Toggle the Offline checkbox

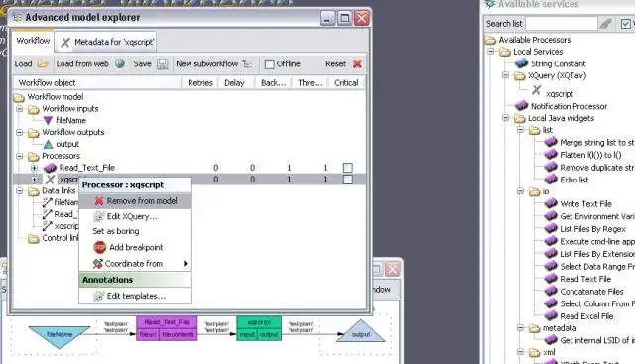(269, 64)
